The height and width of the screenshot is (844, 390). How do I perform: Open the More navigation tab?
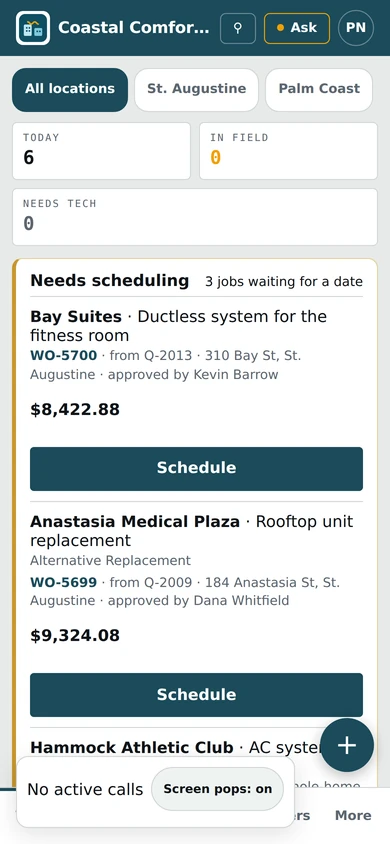tap(353, 815)
